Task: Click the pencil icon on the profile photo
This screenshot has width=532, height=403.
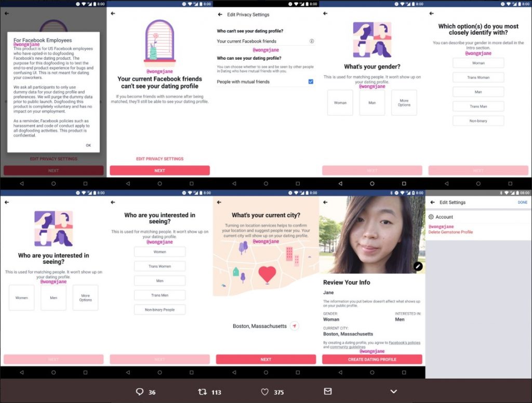Action: (418, 266)
